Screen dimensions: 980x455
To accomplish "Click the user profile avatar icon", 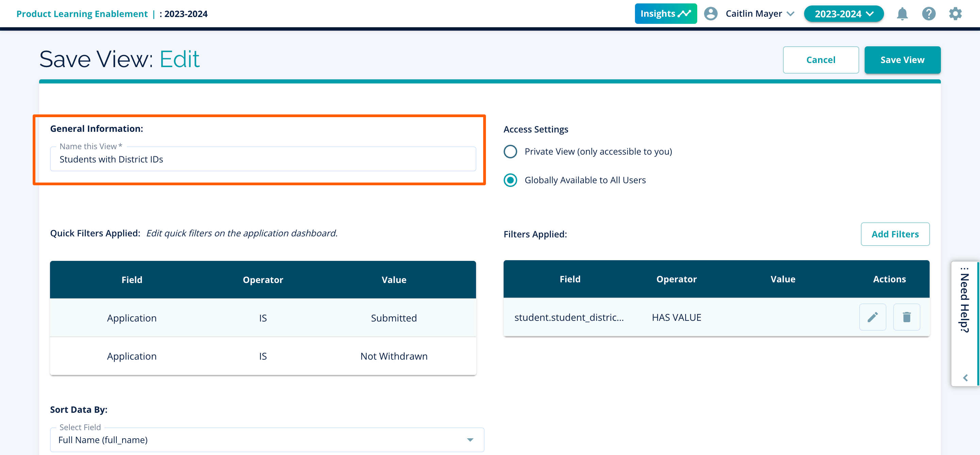I will click(710, 14).
